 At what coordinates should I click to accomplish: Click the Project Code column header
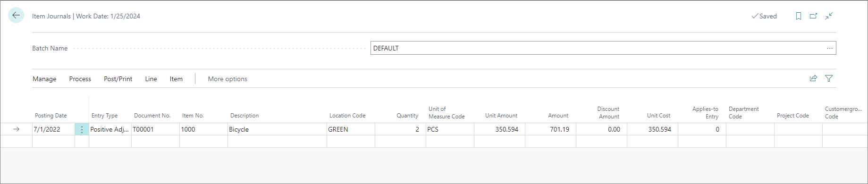(x=793, y=116)
